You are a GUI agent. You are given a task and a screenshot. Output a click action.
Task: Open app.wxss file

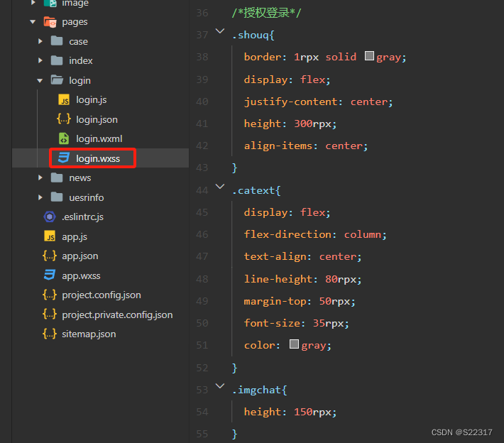coord(81,276)
